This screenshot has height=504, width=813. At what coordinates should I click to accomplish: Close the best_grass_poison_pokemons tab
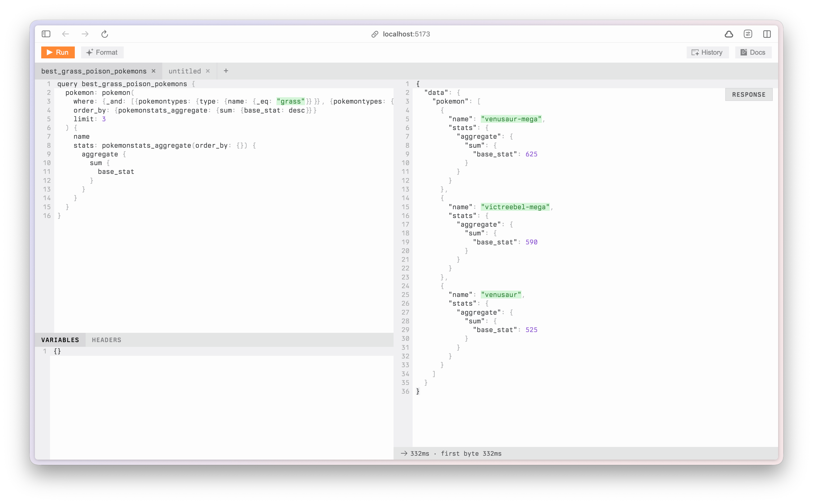coord(154,71)
